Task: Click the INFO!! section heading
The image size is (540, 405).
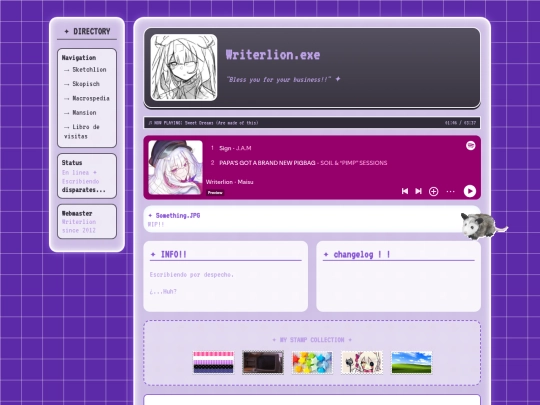Action: click(x=168, y=255)
